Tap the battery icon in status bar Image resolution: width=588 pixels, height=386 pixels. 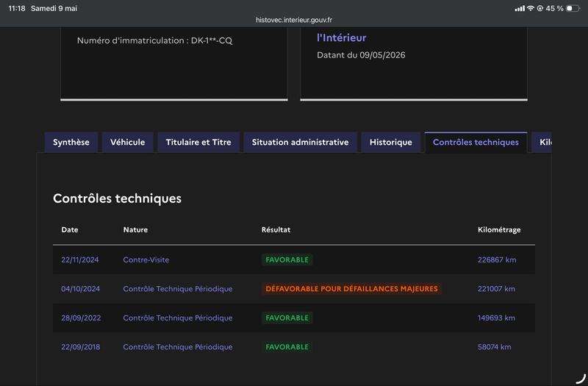[573, 8]
